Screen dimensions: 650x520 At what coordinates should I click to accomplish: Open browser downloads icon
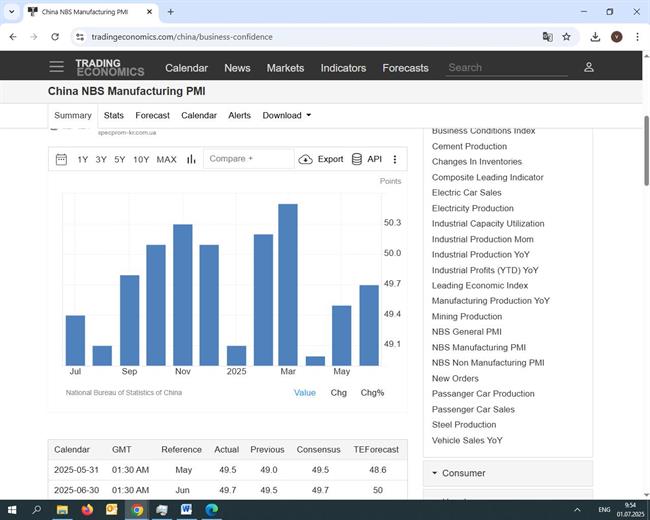click(x=595, y=37)
